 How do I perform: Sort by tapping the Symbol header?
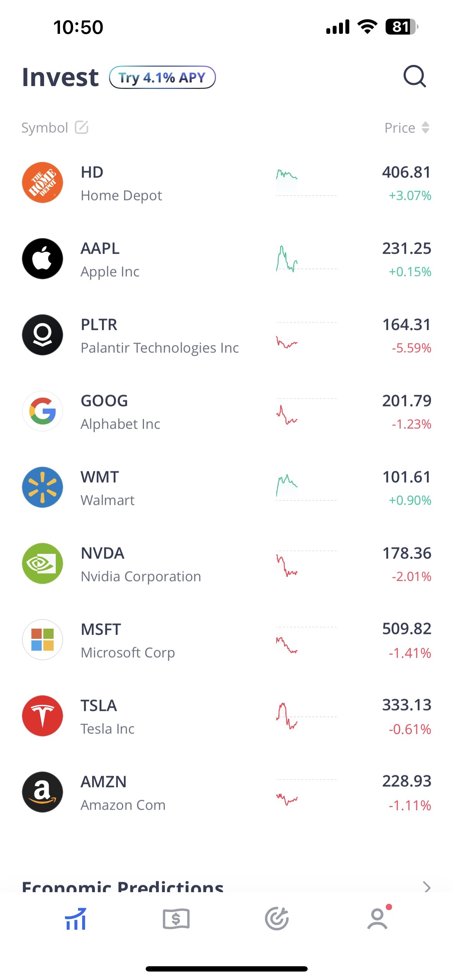point(44,128)
